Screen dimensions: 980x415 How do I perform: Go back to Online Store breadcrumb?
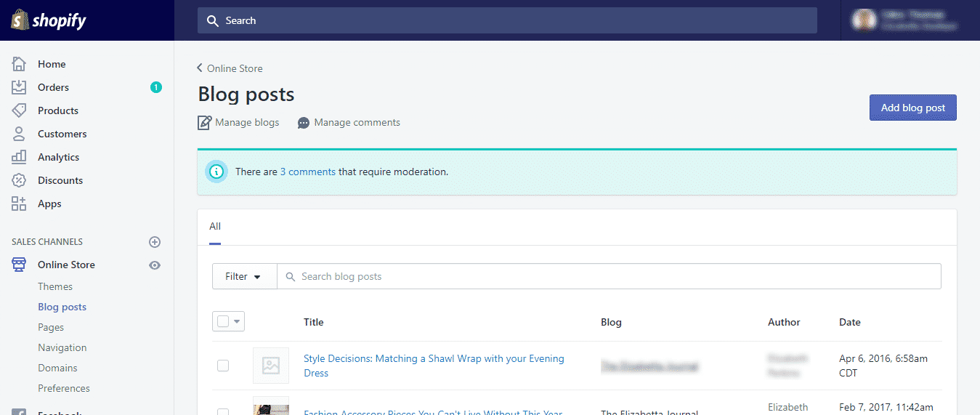coord(230,68)
